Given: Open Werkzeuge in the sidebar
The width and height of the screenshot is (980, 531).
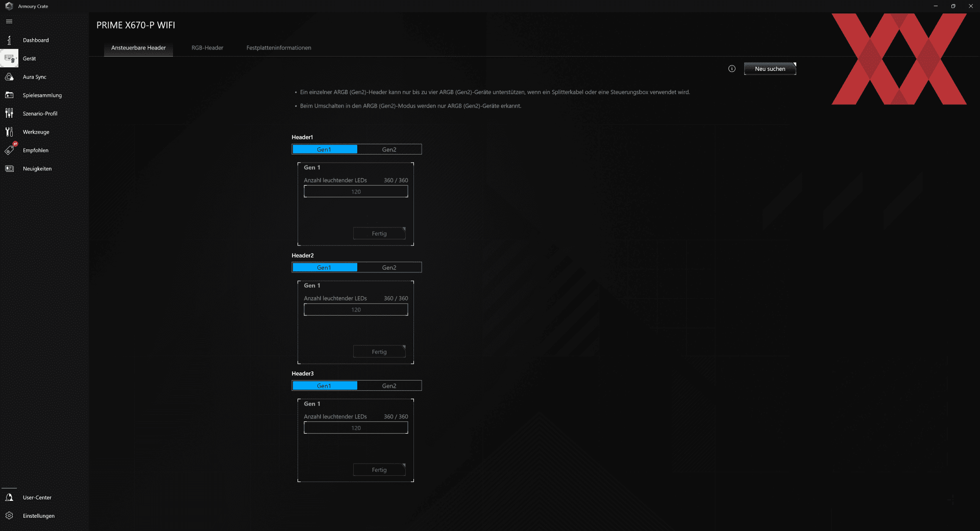Looking at the screenshot, I should tap(36, 132).
